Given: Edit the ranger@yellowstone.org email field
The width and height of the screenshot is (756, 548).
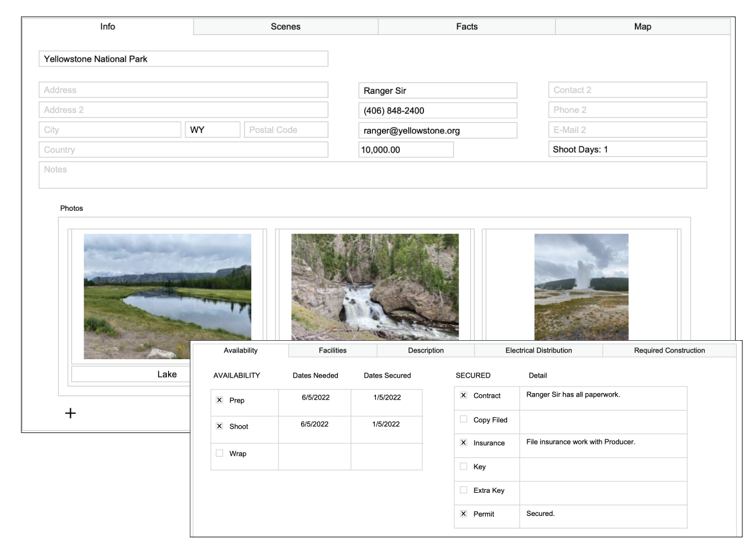Looking at the screenshot, I should (438, 130).
